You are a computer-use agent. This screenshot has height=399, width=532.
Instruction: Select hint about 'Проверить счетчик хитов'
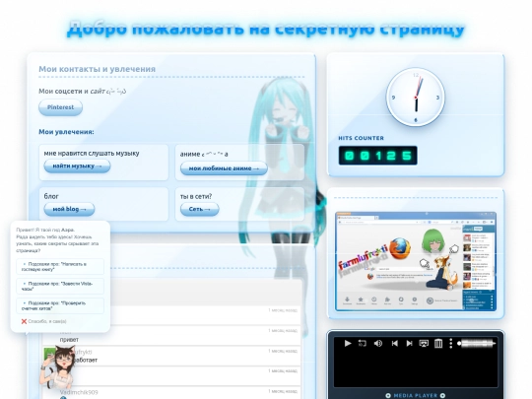coord(60,305)
